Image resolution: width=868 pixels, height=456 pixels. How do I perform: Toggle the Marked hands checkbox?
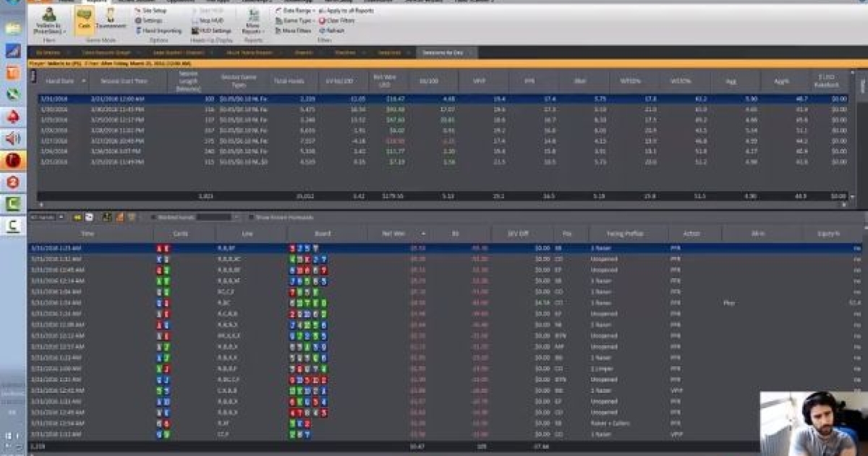pyautogui.click(x=153, y=217)
